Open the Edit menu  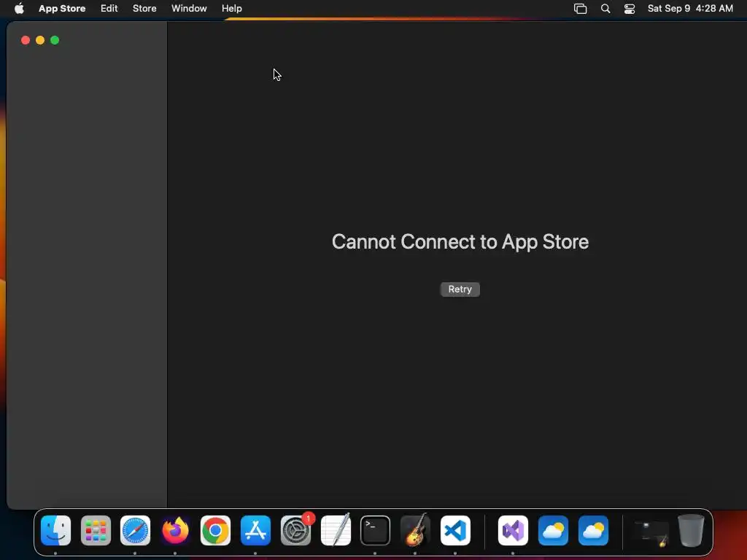(109, 9)
